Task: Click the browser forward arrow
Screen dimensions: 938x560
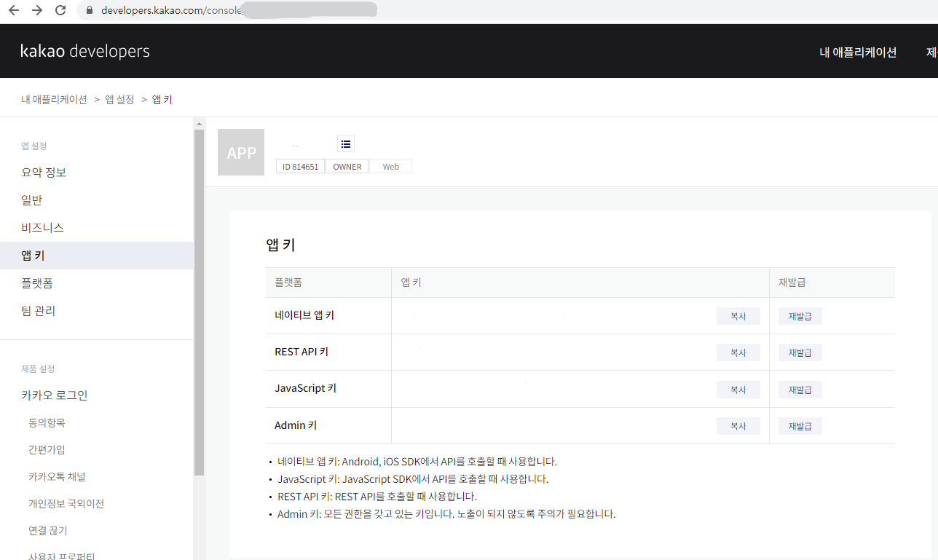Action: [36, 10]
